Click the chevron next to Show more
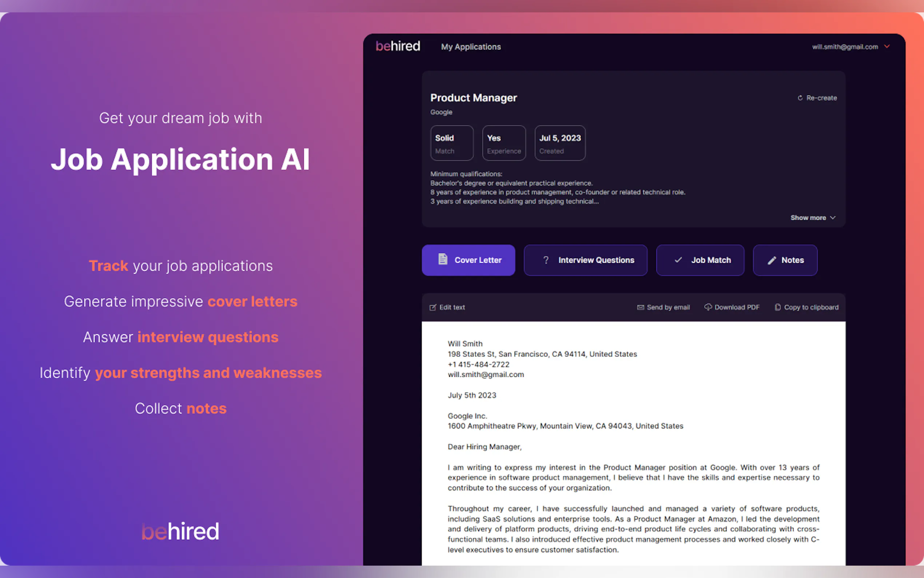Screen dimensions: 924x578 (x=833, y=218)
